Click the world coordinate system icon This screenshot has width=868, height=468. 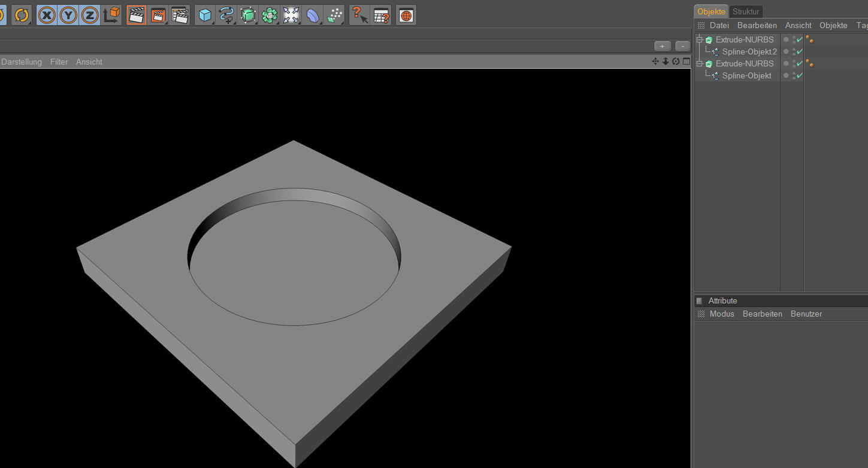pos(111,16)
